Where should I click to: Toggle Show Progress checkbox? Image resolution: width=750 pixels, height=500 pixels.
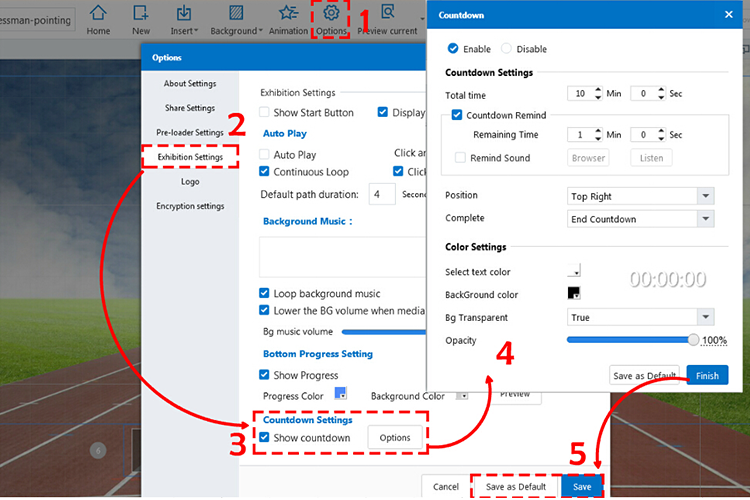(x=264, y=375)
